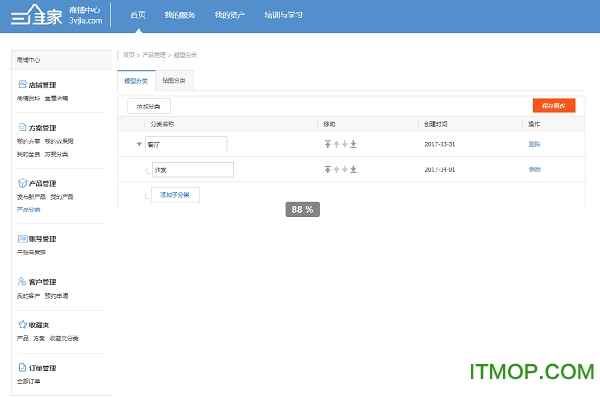600x397 pixels.
Task: Click the orange save button
Action: tap(554, 106)
